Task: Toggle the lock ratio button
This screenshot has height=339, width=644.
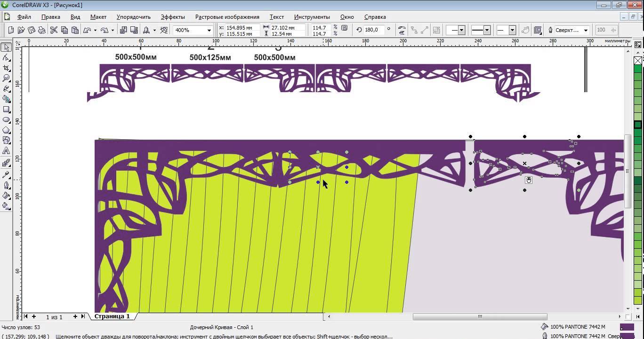Action: pyautogui.click(x=345, y=29)
